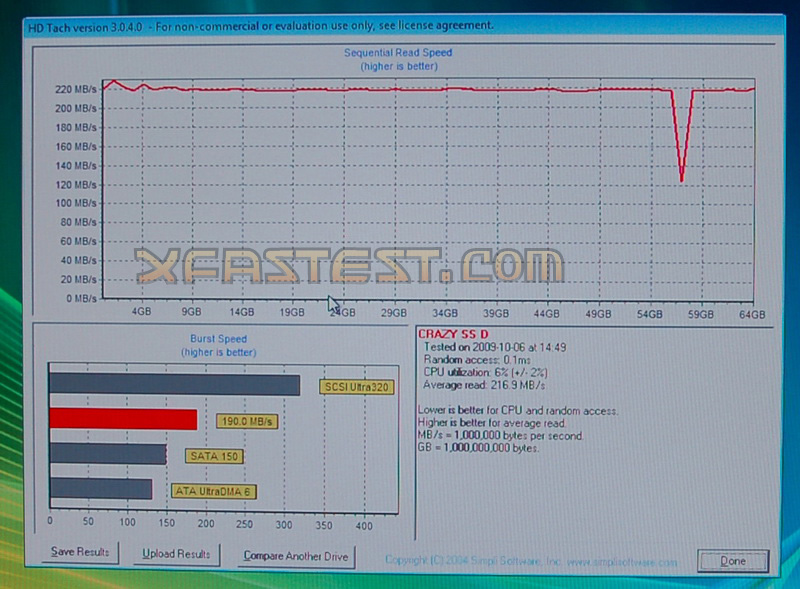Image resolution: width=800 pixels, height=589 pixels.
Task: Click the MB/s = 1,000,000 bytes line
Action: pos(500,436)
